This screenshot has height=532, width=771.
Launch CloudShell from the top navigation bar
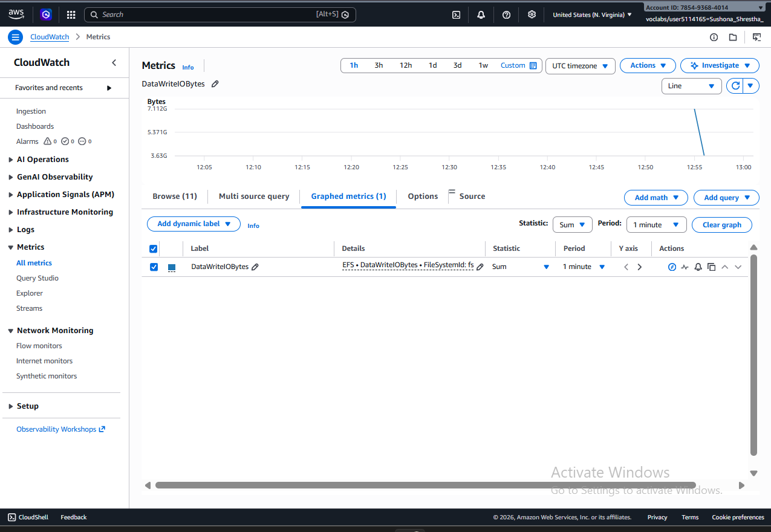tap(457, 15)
